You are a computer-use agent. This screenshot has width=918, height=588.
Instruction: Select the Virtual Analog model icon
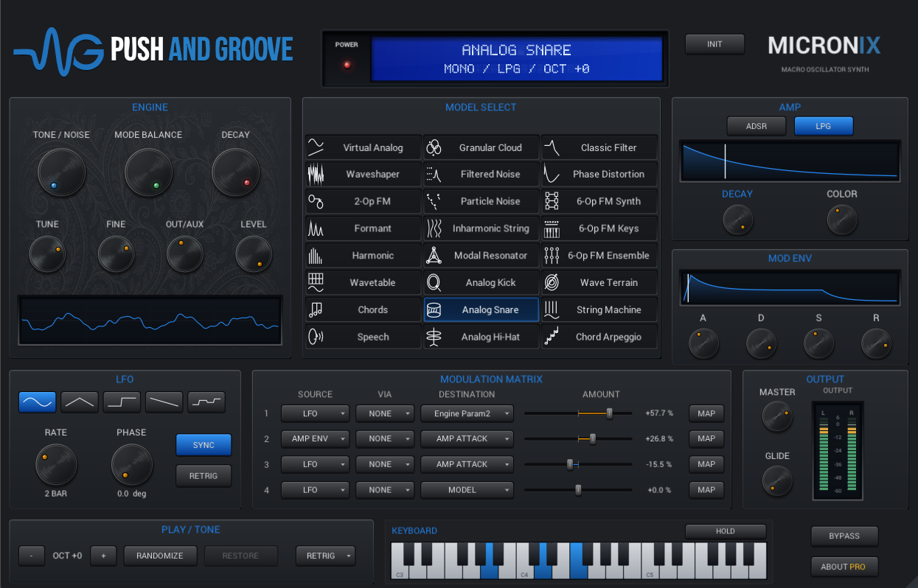(x=316, y=147)
